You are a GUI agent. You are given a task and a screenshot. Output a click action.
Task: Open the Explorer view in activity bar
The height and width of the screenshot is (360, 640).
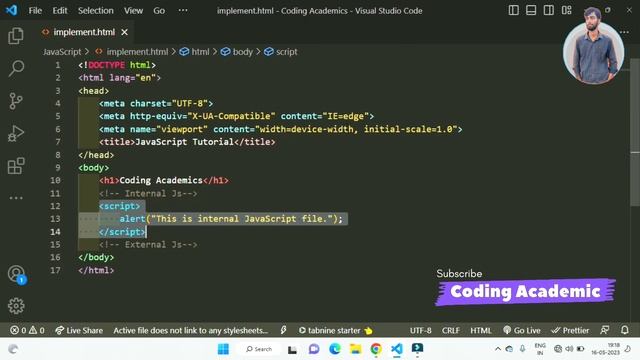(x=16, y=36)
